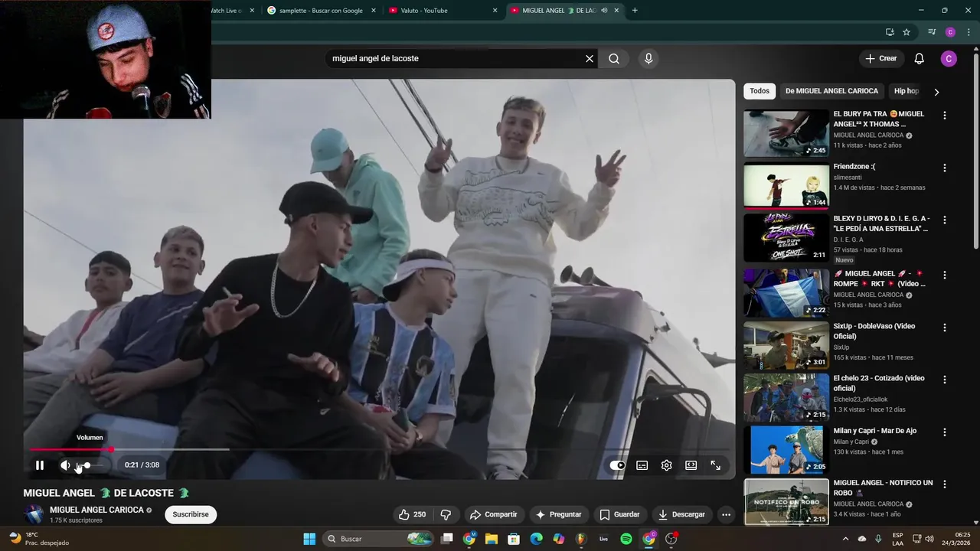Open the YouTube account avatar menu
Screen dimensions: 980x551
(949, 59)
